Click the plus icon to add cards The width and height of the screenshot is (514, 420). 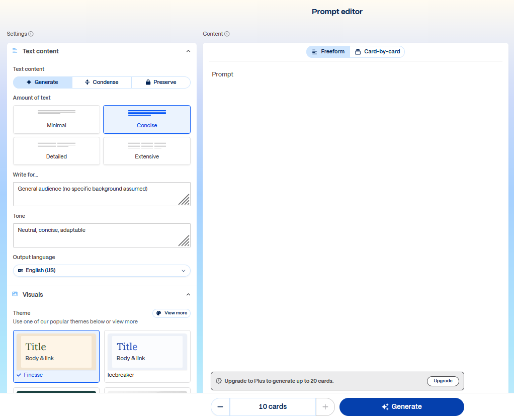click(325, 407)
